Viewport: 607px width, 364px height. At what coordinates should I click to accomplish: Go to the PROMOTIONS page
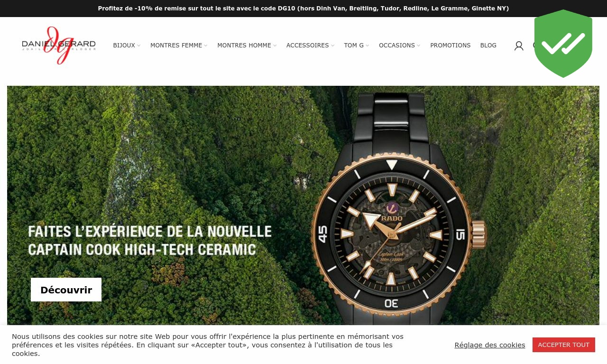(x=451, y=45)
